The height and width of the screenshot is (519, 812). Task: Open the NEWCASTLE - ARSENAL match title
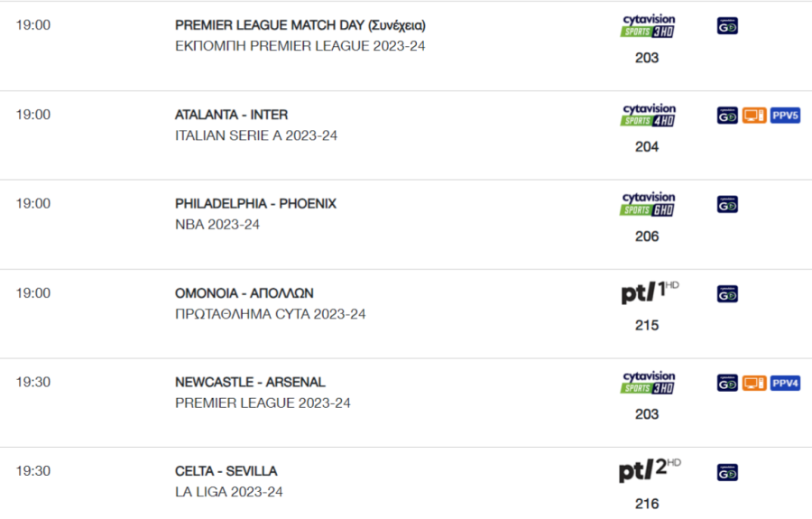click(x=250, y=383)
